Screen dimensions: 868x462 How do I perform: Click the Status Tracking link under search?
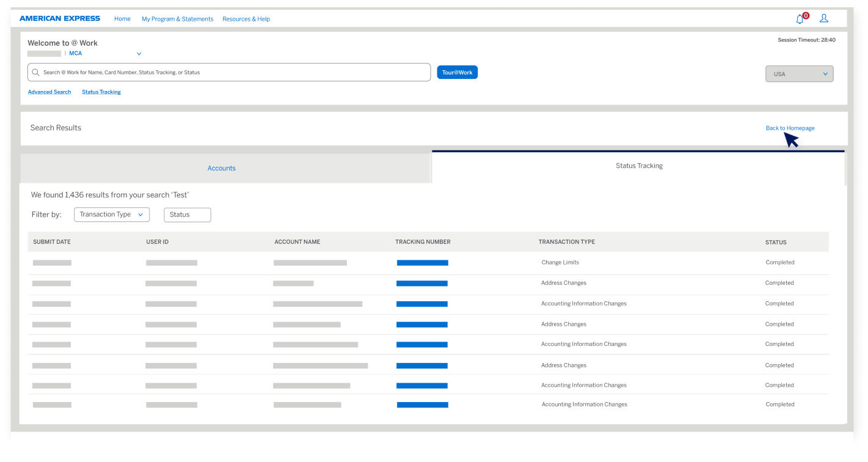click(x=101, y=92)
